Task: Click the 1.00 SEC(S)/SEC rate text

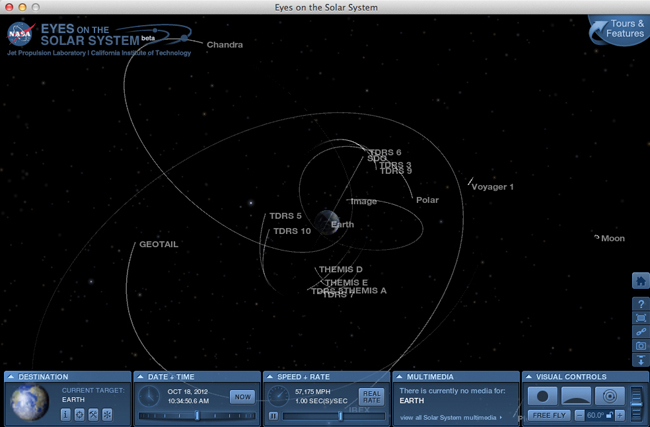Action: [x=321, y=401]
